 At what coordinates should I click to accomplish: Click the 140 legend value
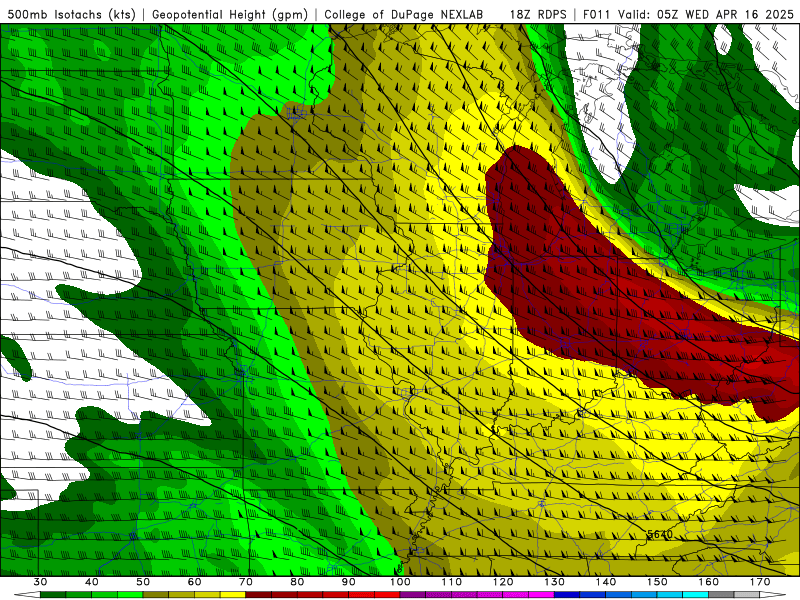click(606, 582)
